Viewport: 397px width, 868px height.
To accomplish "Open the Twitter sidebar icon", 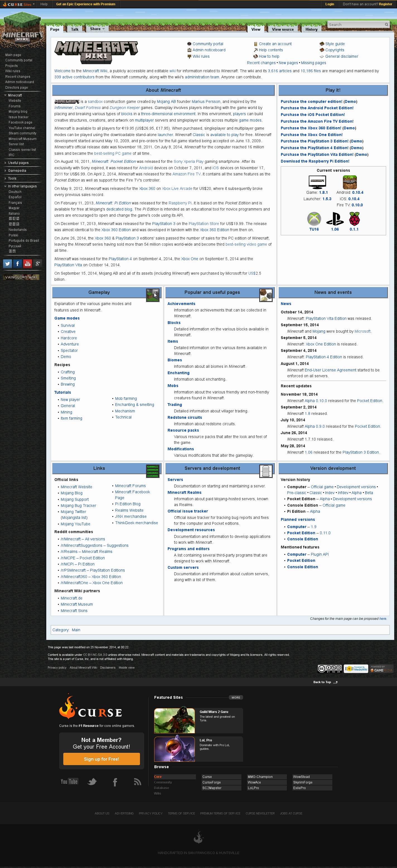I will pyautogui.click(x=8, y=263).
